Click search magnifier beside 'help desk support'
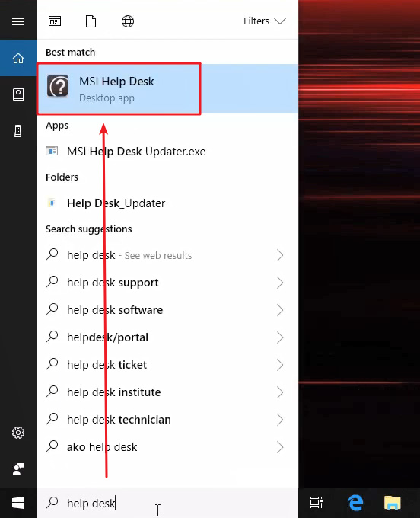Screen dimensions: 420x518 click(52, 282)
